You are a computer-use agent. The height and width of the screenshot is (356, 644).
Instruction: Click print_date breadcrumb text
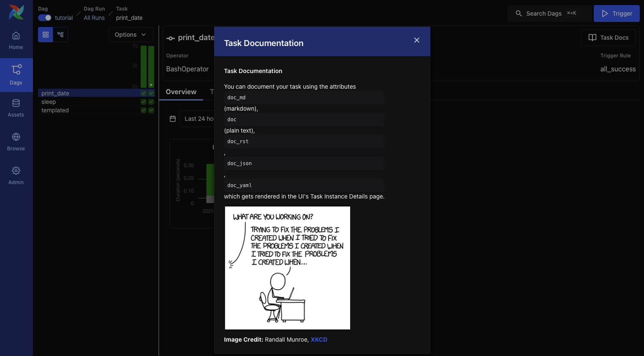click(129, 18)
